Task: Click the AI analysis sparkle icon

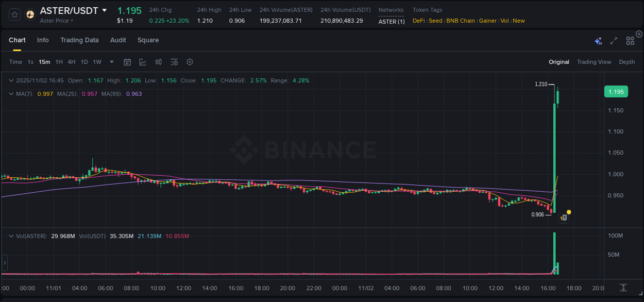Action: tap(598, 40)
